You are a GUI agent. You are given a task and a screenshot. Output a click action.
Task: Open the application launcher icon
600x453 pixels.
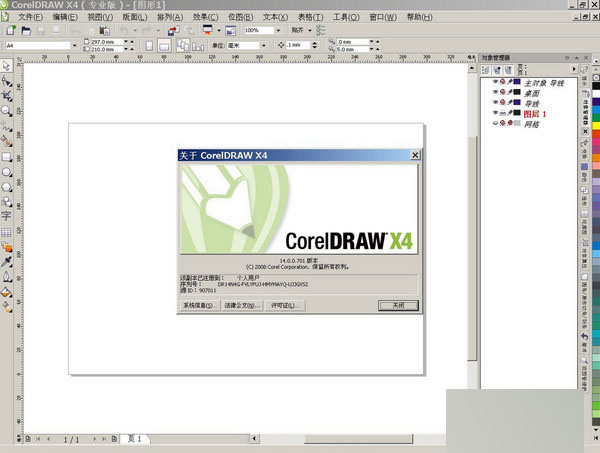pos(207,30)
